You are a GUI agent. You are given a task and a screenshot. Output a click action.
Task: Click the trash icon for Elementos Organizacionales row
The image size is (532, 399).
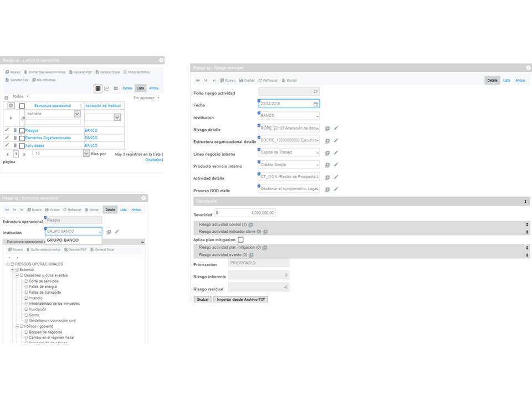15,137
